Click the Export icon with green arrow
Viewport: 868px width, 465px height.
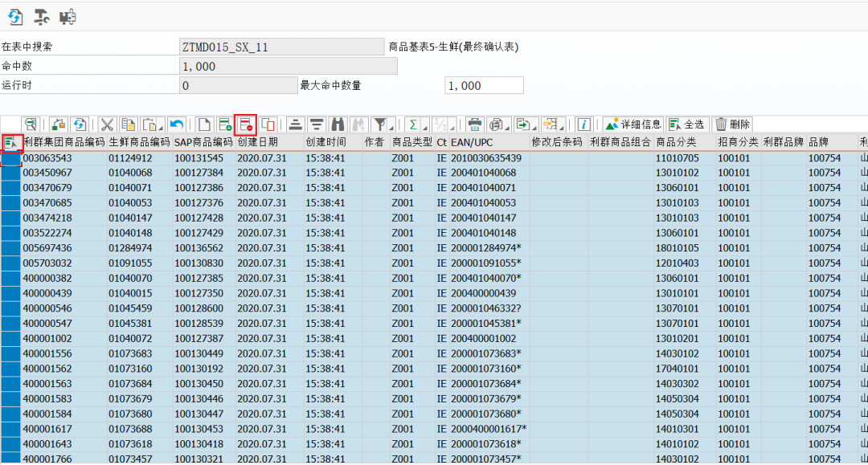(x=522, y=124)
